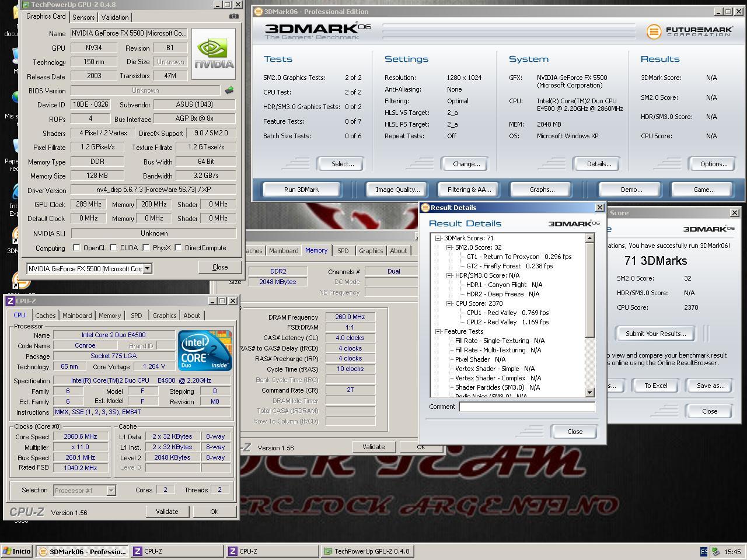Click Details... under System
The height and width of the screenshot is (560, 747).
tap(599, 164)
